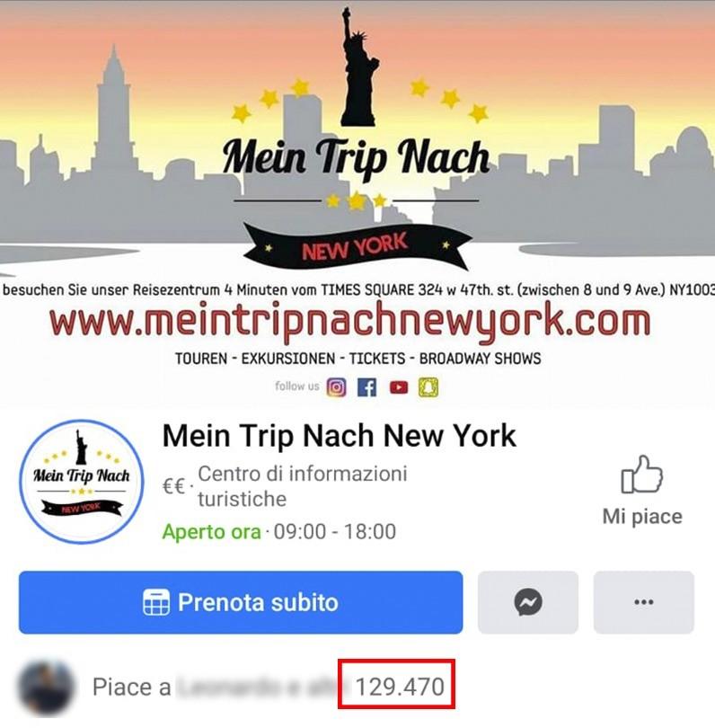Click the www.meintripnachnewyork.com banner URL
The image size is (715, 728).
pyautogui.click(x=349, y=321)
